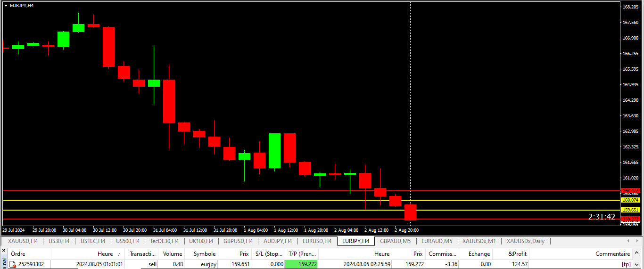
Task: Switch to the XAUUSDx,Daily chart tab
Action: (x=525, y=241)
